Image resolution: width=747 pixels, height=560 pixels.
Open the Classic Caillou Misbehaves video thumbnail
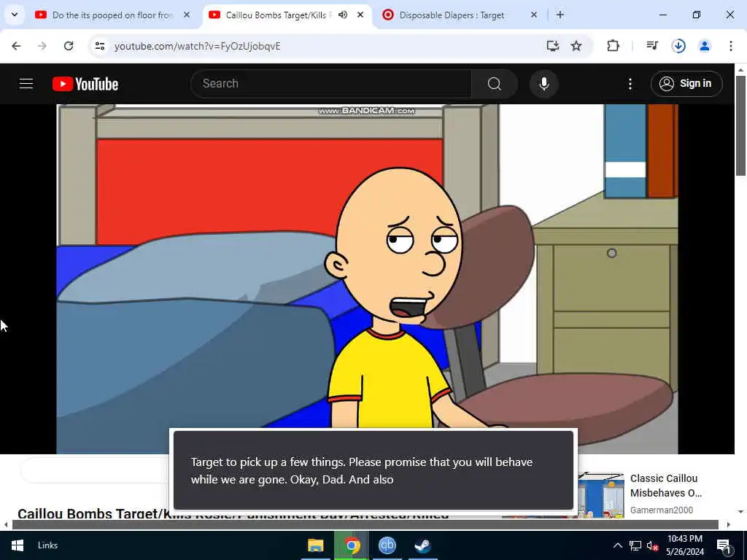coord(601,494)
